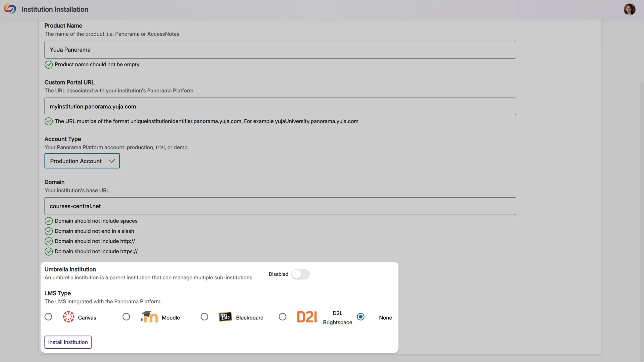Viewport: 644px width, 362px height.
Task: Click the Product Name input field
Action: coord(280,50)
